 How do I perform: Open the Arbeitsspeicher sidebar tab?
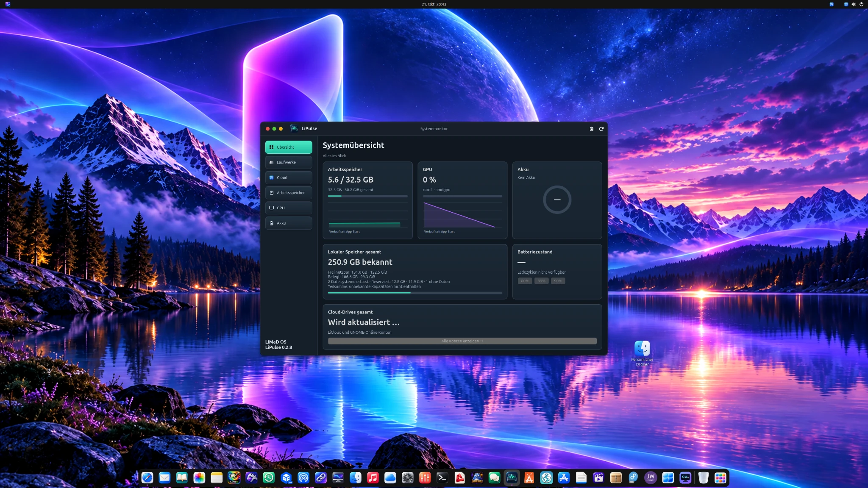click(x=289, y=193)
